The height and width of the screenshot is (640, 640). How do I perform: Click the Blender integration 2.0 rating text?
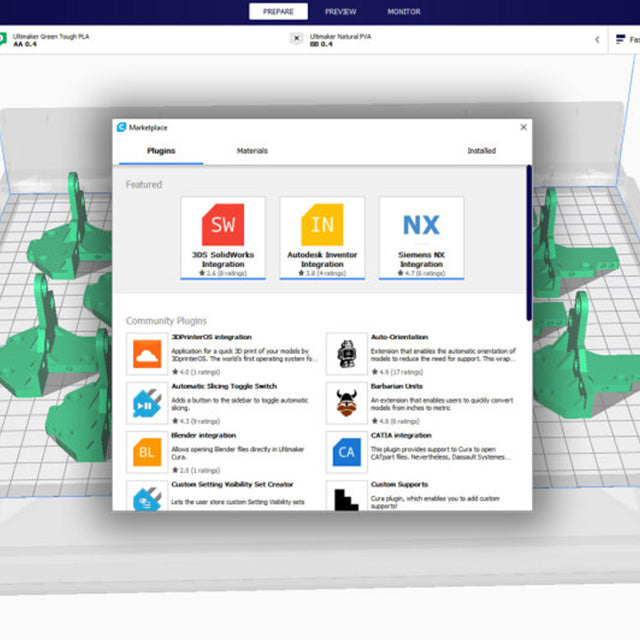click(x=196, y=470)
